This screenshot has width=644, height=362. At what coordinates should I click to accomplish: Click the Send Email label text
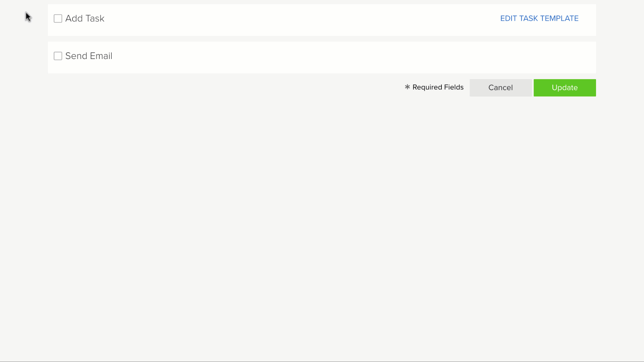89,56
